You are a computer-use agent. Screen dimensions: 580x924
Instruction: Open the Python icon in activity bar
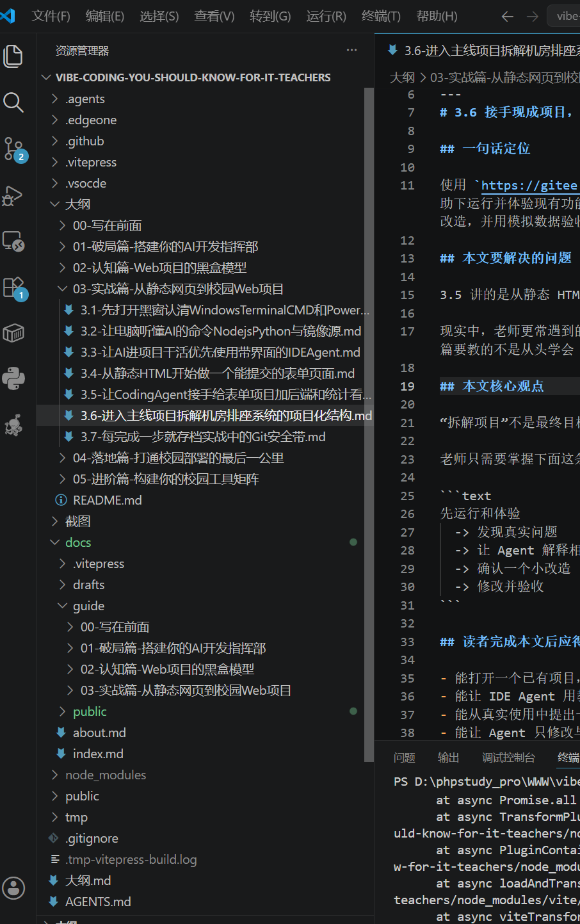(x=13, y=379)
